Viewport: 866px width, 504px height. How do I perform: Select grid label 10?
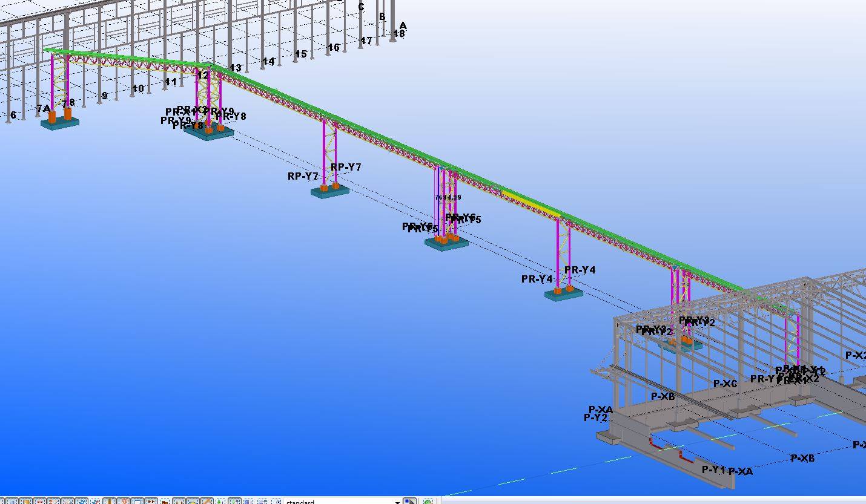coord(138,88)
